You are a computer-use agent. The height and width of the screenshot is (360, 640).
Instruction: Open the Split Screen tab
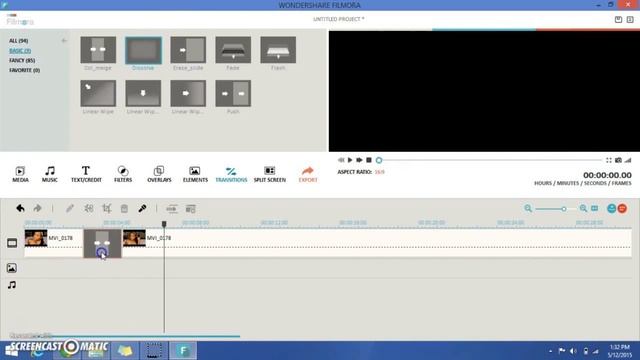pos(270,174)
